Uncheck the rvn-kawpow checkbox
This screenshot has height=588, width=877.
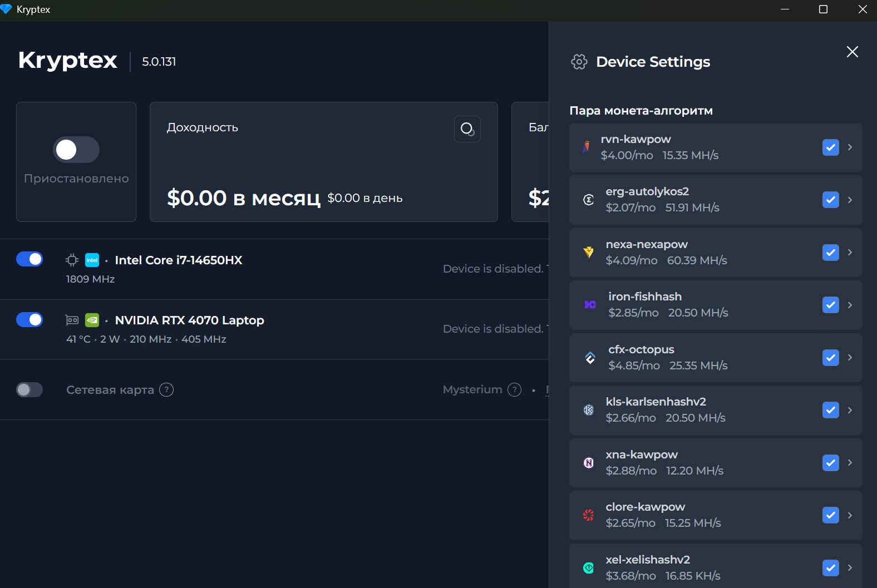pos(831,147)
